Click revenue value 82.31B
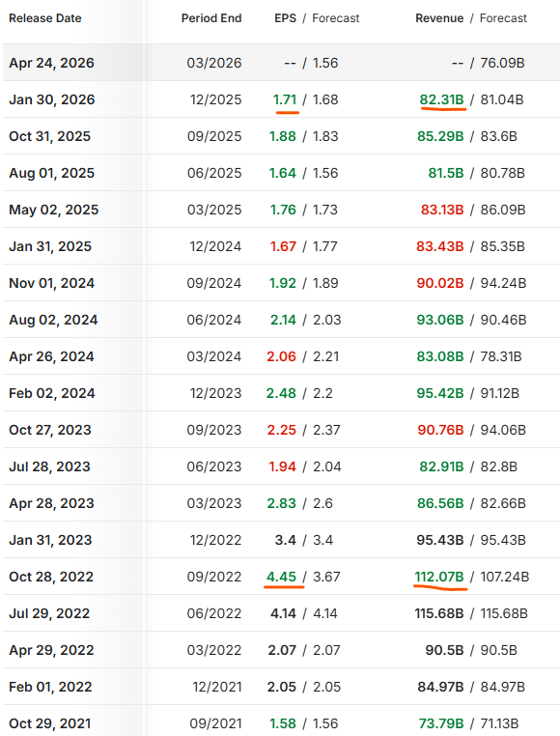560x736 pixels. tap(441, 99)
